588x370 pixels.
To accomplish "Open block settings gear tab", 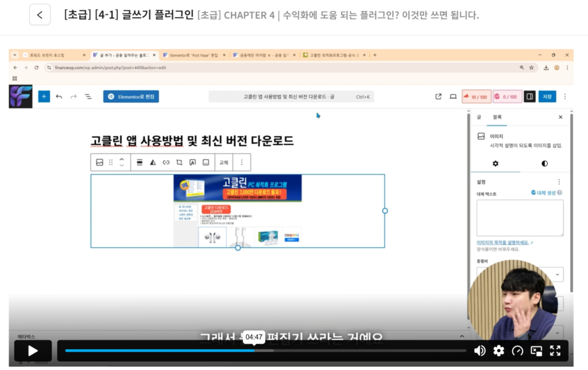I will [496, 163].
